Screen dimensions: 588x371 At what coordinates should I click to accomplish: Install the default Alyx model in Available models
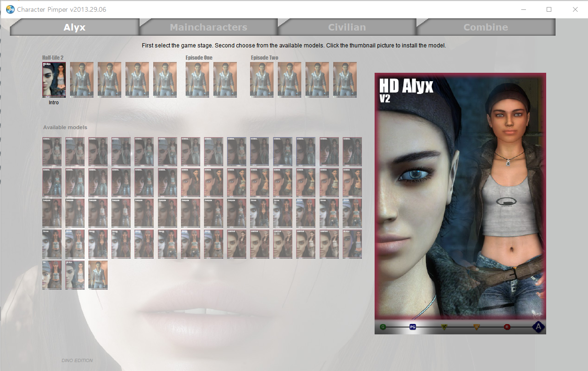98,275
